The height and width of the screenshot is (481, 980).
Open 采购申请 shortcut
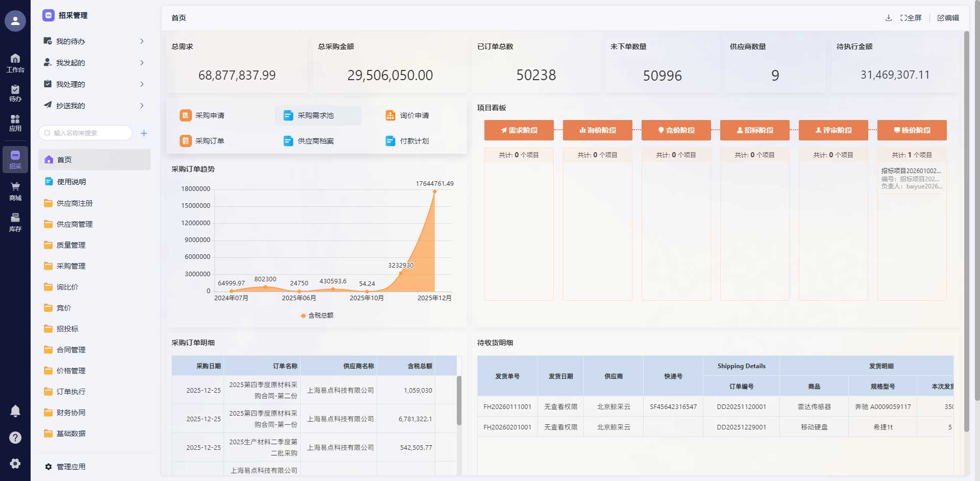[202, 115]
